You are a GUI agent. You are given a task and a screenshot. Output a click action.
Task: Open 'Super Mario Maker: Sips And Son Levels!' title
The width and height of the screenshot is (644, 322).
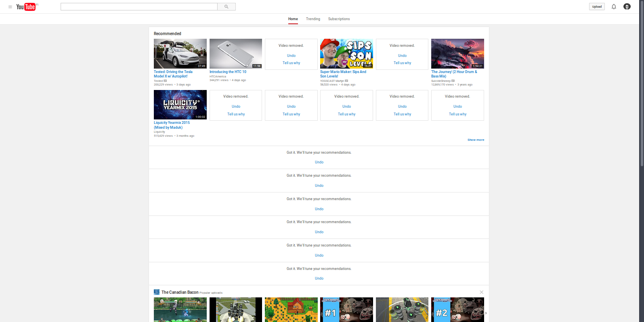point(343,74)
